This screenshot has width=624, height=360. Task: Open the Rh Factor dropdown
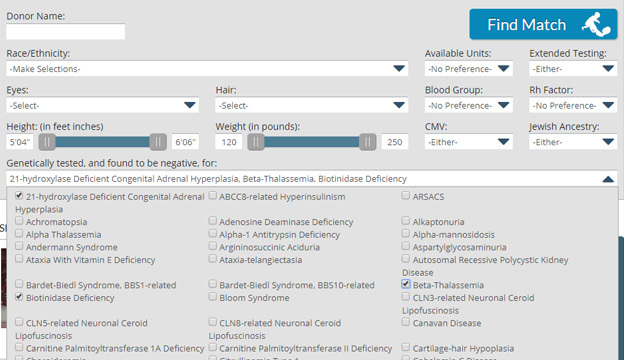573,105
